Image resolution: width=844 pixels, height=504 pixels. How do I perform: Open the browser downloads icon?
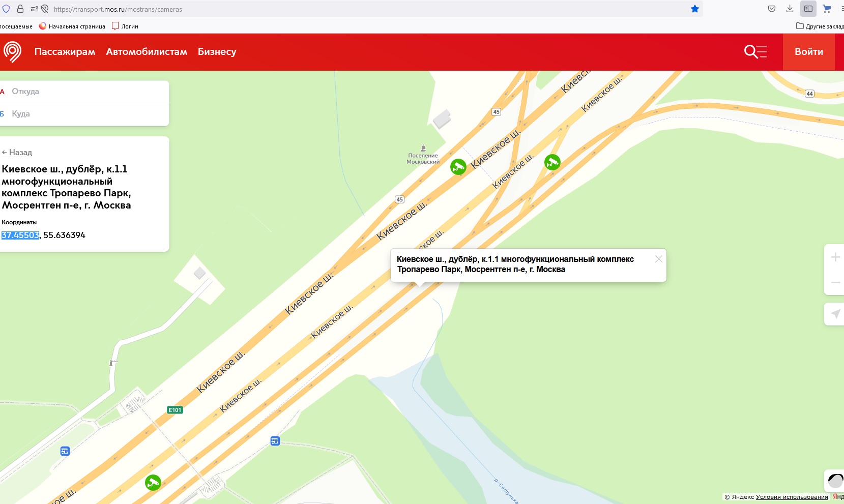(x=790, y=9)
